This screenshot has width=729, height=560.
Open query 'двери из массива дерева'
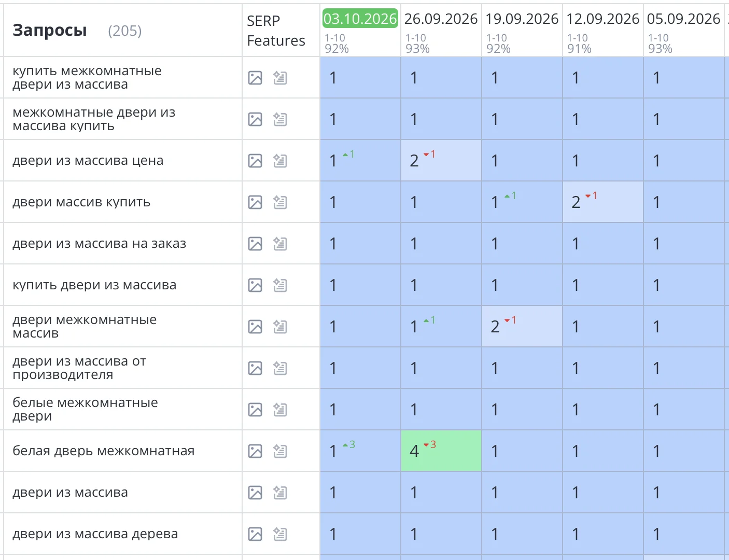[95, 534]
